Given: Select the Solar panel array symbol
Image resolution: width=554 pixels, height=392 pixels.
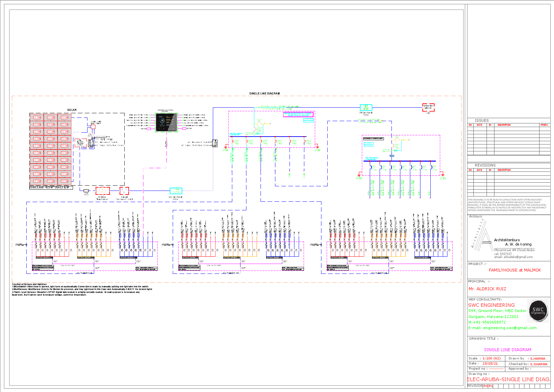Looking at the screenshot, I should click(51, 150).
